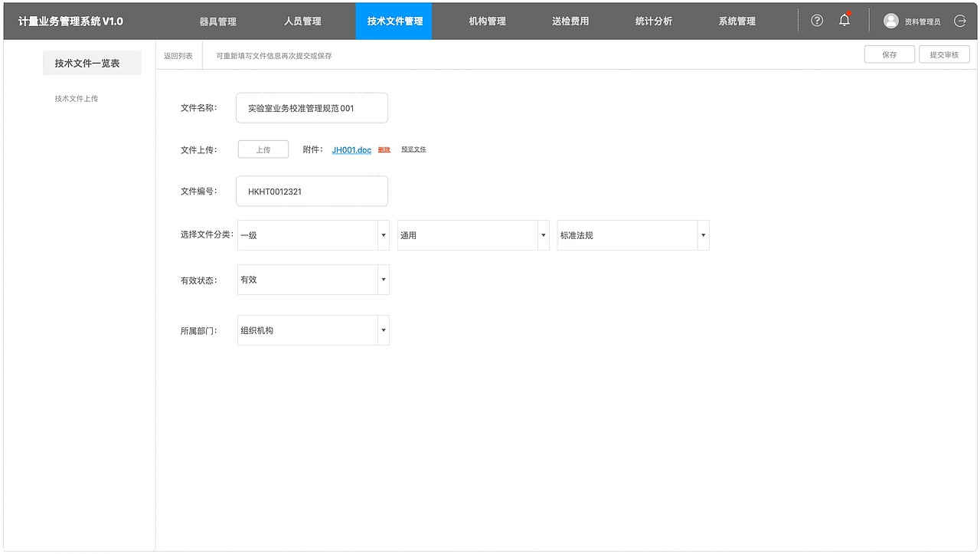Select 技术文件一览表 in the sidebar
Screen dimensions: 980x554
point(92,63)
